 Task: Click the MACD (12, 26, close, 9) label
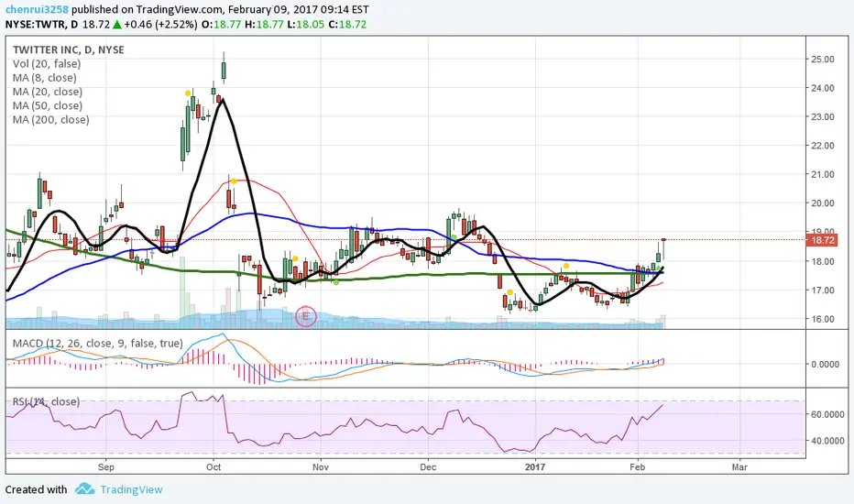pyautogui.click(x=97, y=344)
